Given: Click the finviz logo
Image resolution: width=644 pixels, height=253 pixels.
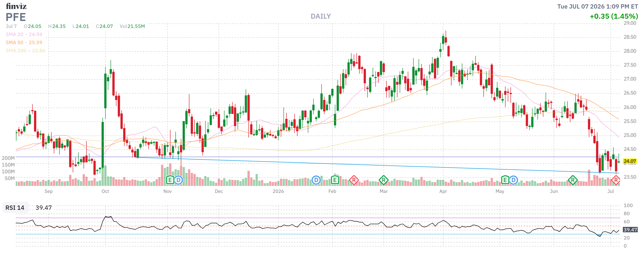Looking at the screenshot, I should (16, 6).
